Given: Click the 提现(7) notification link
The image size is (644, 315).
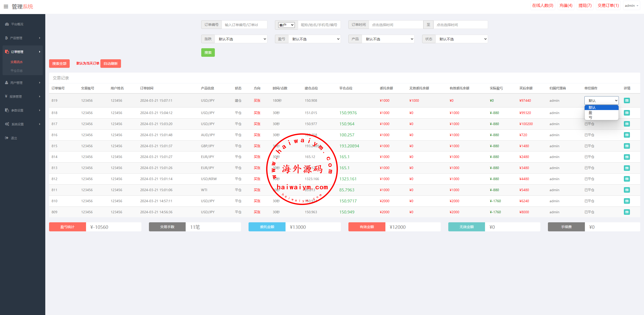Looking at the screenshot, I should (x=585, y=6).
